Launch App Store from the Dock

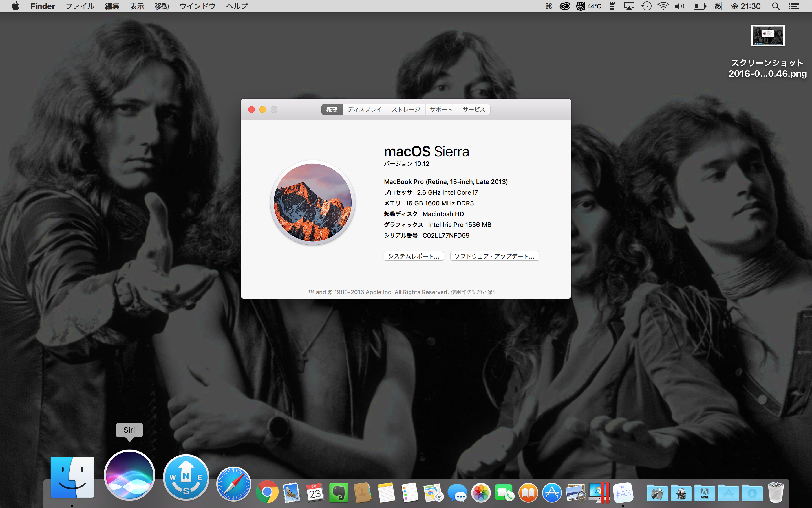click(552, 492)
